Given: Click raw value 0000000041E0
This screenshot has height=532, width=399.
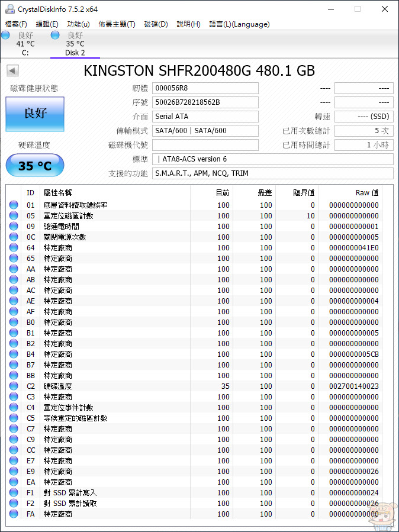Looking at the screenshot, I should click(x=354, y=248).
